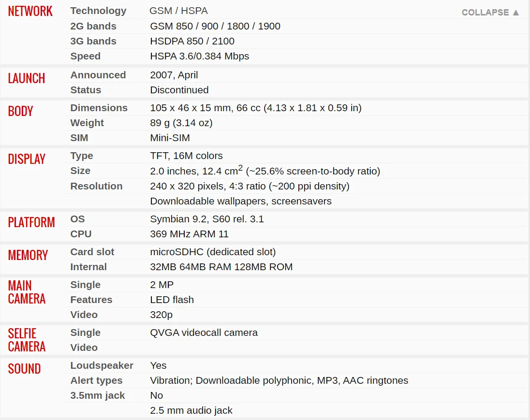Click the MAIN CAMERA section heading

click(27, 292)
